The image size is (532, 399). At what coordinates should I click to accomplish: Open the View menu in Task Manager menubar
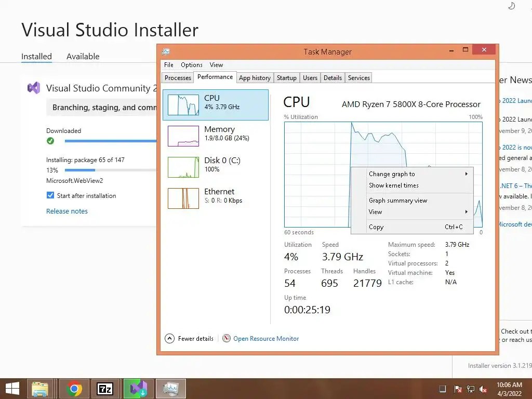pos(216,65)
